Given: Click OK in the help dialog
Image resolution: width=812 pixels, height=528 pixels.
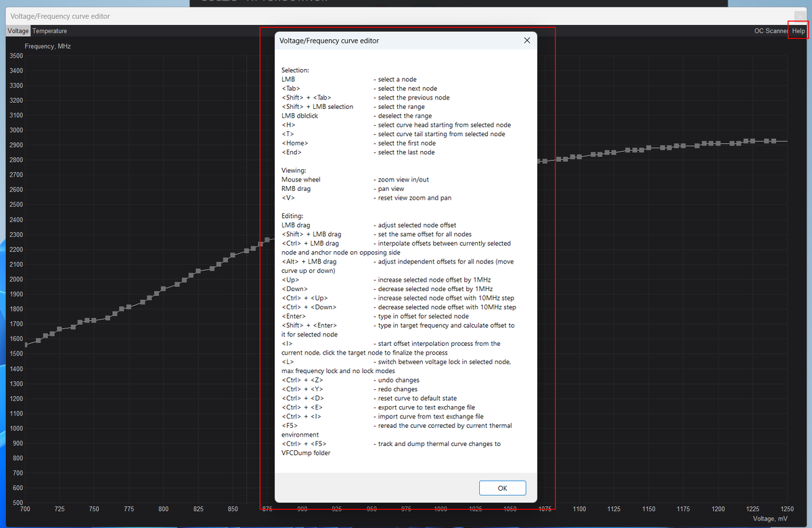Looking at the screenshot, I should pyautogui.click(x=502, y=488).
